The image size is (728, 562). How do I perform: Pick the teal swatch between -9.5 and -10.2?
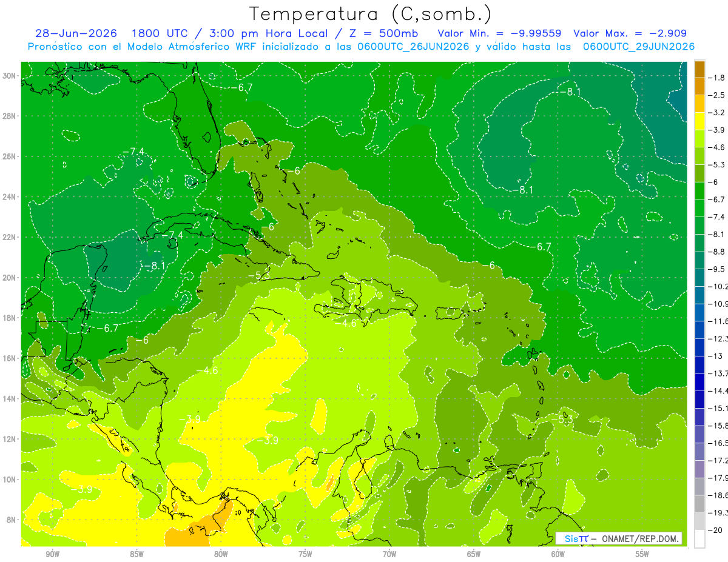coord(699,278)
